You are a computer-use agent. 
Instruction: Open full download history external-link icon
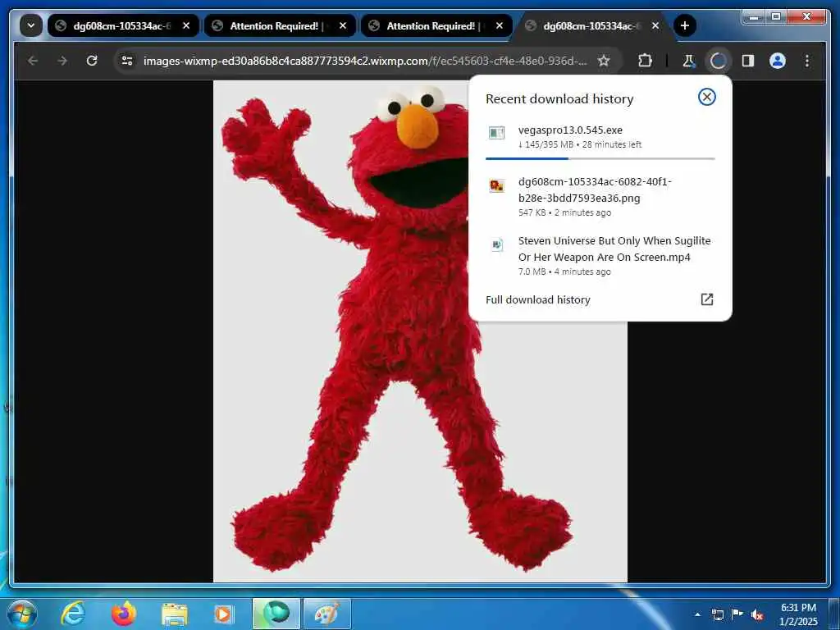pos(706,299)
